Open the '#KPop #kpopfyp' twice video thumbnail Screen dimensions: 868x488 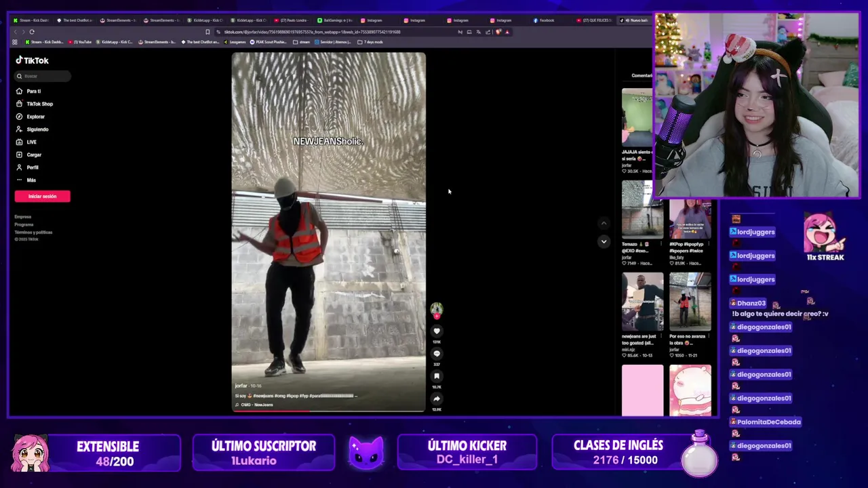[x=690, y=219]
